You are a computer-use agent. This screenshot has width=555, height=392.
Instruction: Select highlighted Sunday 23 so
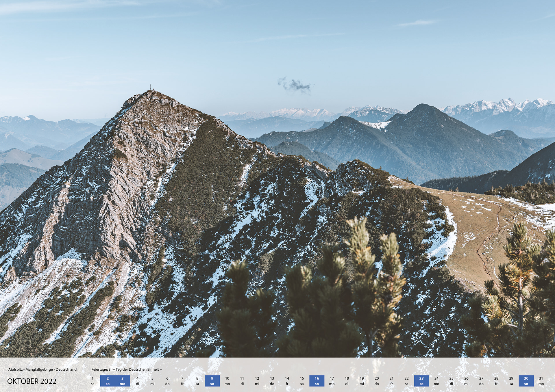click(421, 381)
